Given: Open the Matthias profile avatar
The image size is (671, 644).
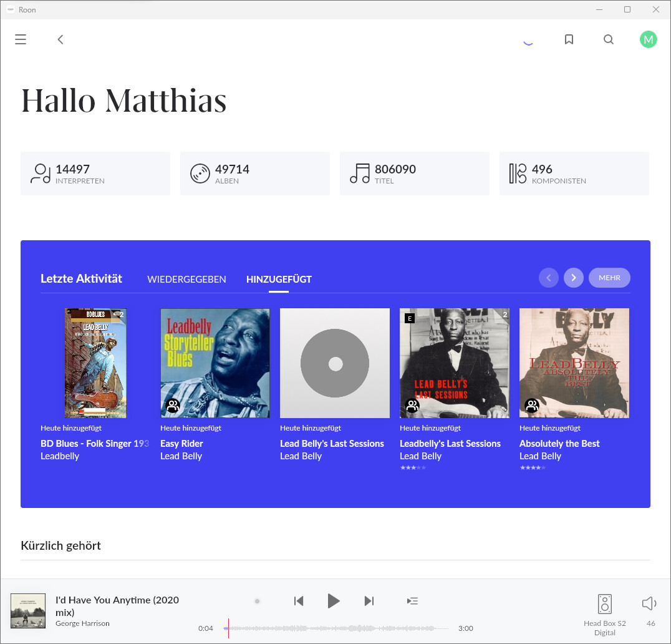Looking at the screenshot, I should [x=649, y=39].
